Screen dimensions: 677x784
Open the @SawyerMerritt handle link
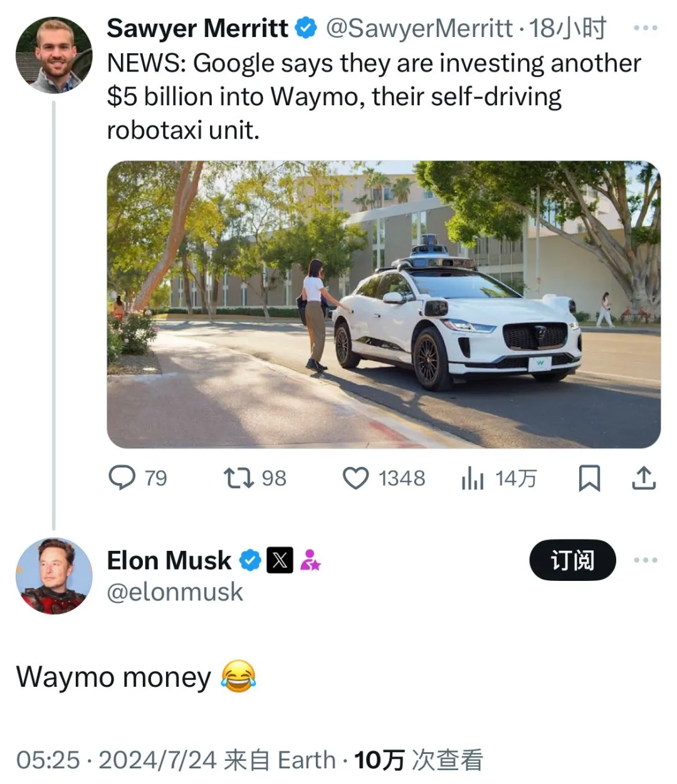point(419,28)
